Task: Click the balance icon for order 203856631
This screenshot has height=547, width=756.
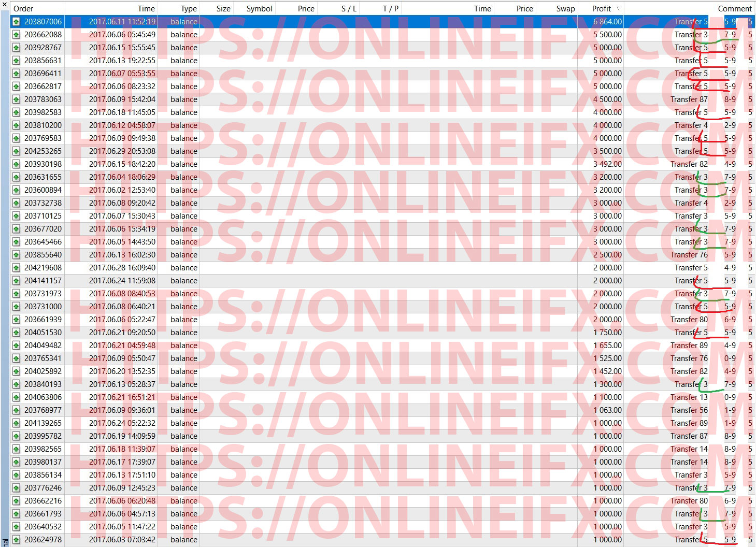Action: click(17, 61)
